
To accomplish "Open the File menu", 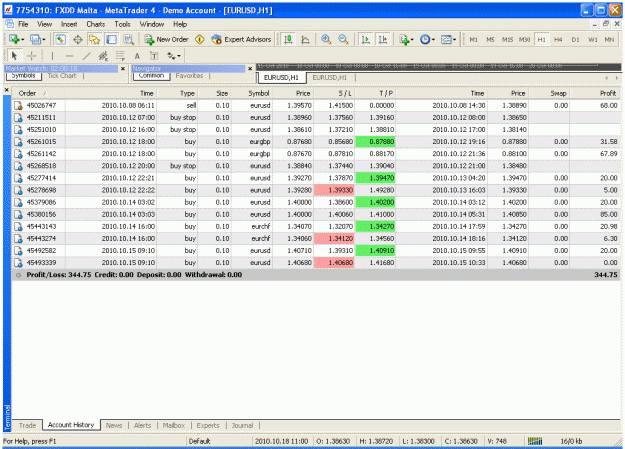I will pyautogui.click(x=23, y=24).
